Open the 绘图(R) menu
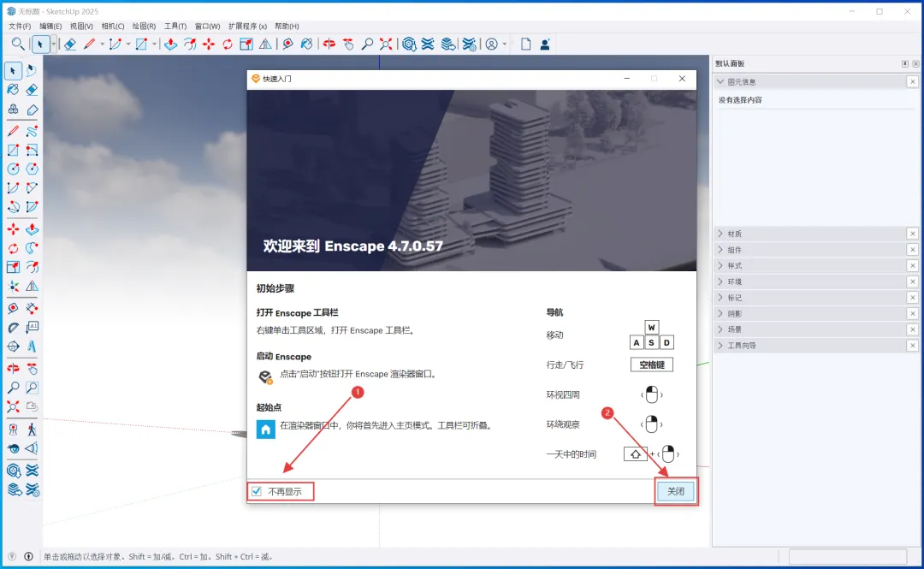This screenshot has height=569, width=924. [x=144, y=26]
